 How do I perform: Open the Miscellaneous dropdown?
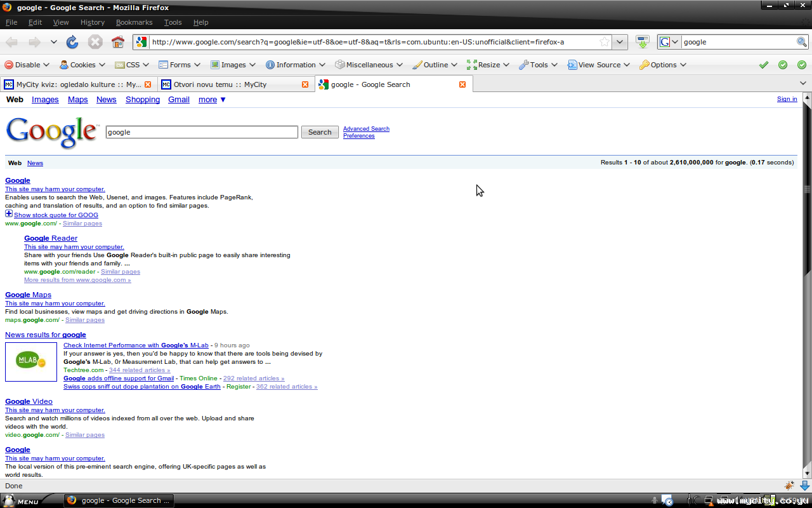pyautogui.click(x=369, y=65)
